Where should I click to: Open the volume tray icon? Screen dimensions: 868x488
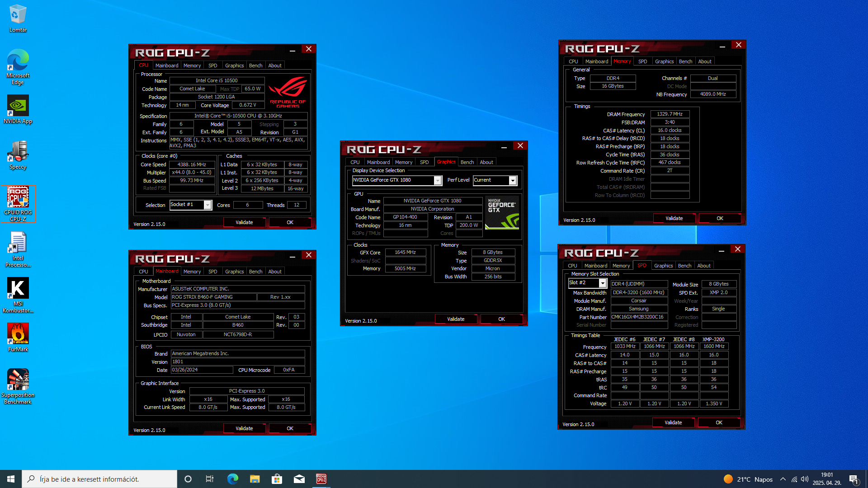pyautogui.click(x=805, y=479)
